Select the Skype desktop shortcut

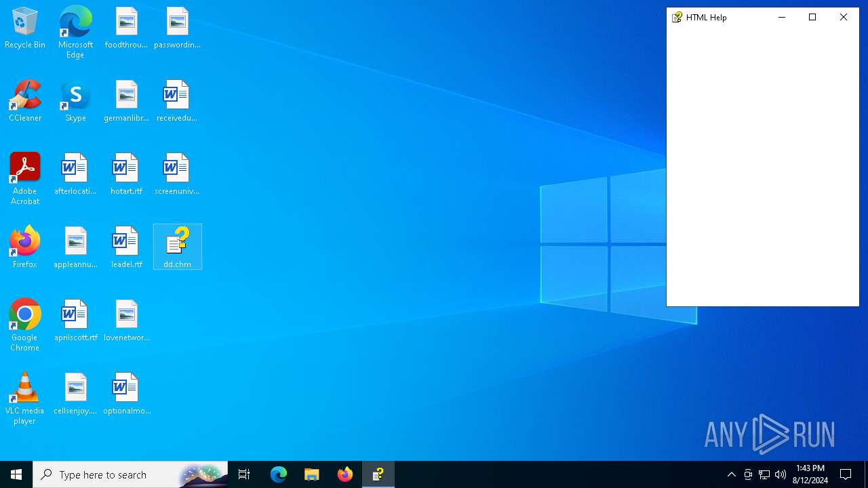pyautogui.click(x=75, y=102)
